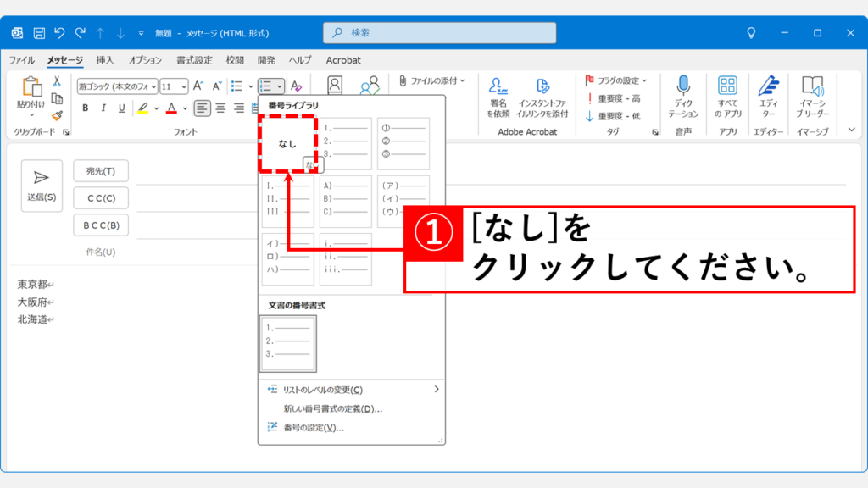868x488 pixels.
Task: Click the 貼り付け paste icon
Action: (x=31, y=87)
